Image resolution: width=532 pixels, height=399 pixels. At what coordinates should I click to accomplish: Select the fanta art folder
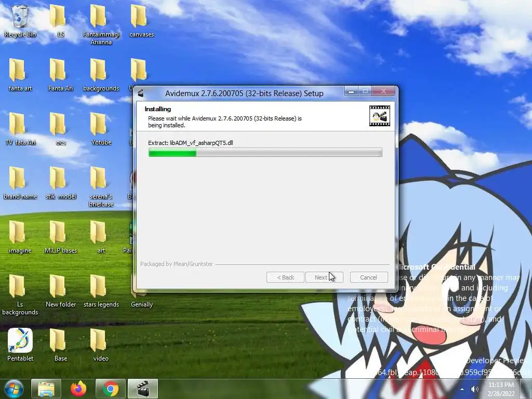click(20, 75)
